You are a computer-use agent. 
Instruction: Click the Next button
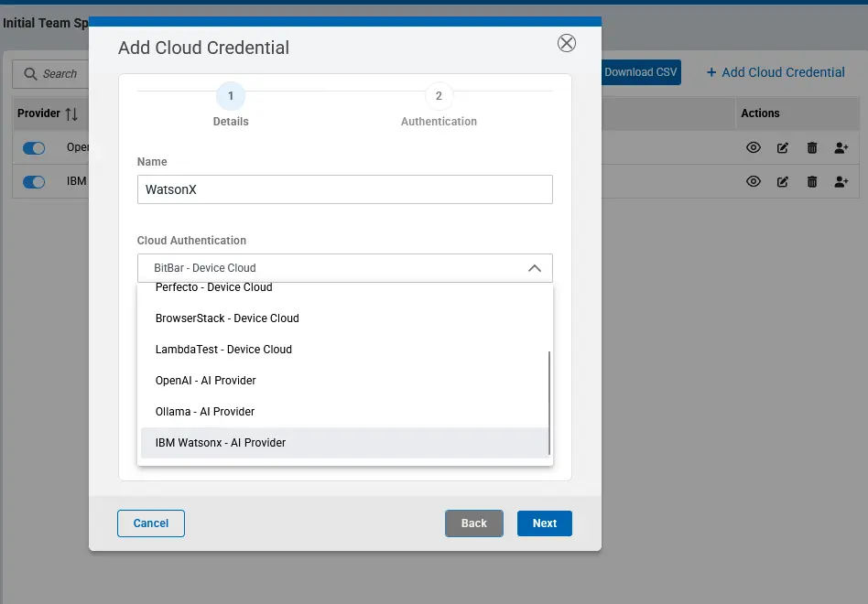[x=544, y=523]
